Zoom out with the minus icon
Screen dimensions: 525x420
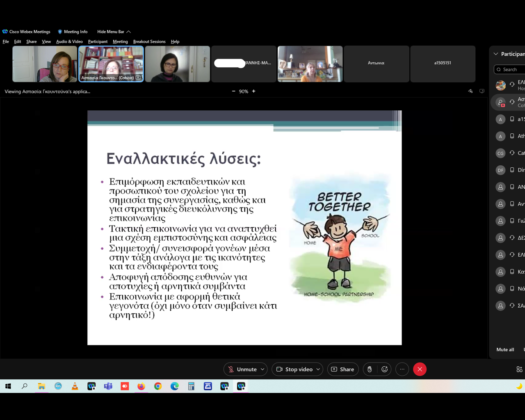pos(234,91)
